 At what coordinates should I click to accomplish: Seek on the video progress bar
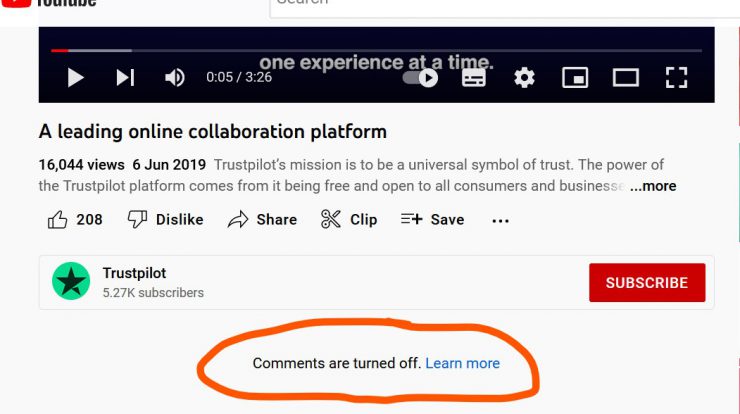click(x=377, y=50)
